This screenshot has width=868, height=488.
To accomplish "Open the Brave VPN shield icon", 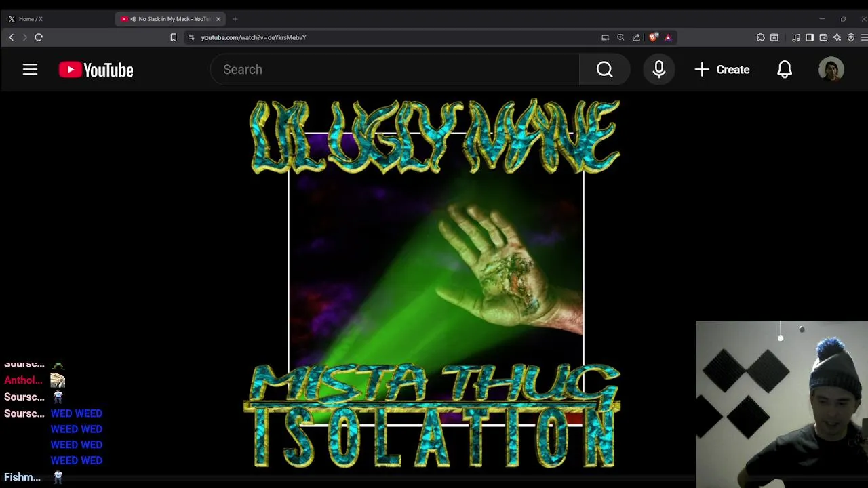I will 851,37.
